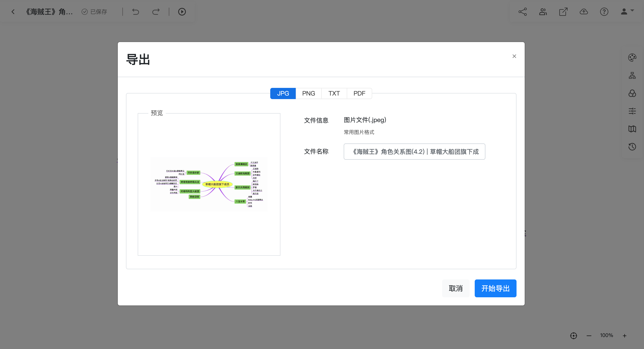The image size is (644, 349).
Task: Zoom out with the minus icon
Action: coord(589,336)
